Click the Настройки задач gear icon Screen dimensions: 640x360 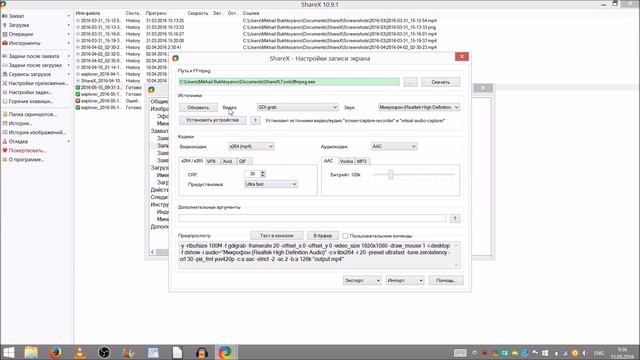(5, 92)
